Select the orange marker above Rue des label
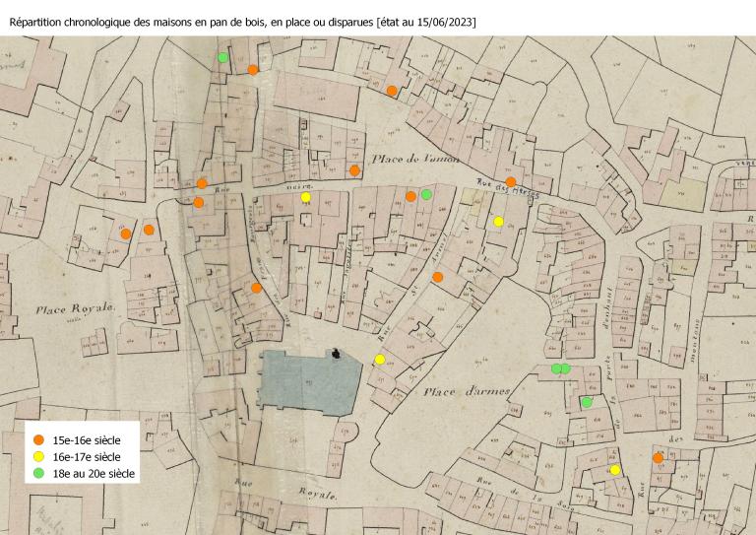 tap(511, 182)
